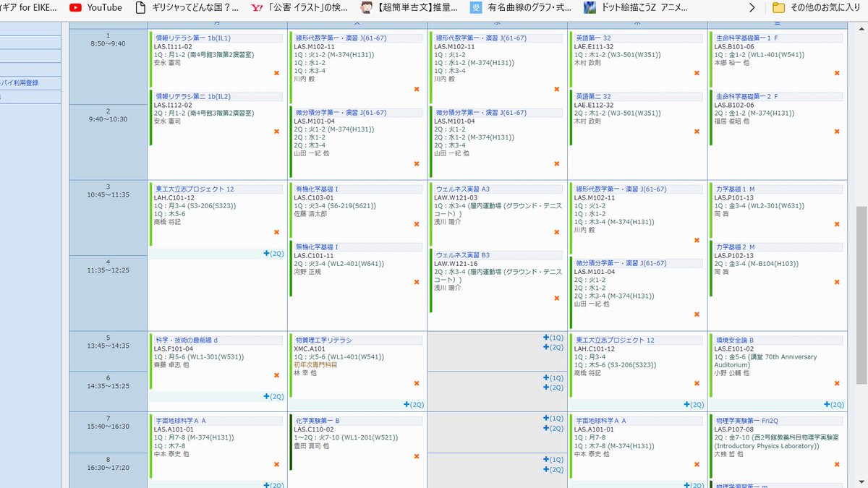Open the ギリシャってどんな国？ bookmark

[187, 8]
